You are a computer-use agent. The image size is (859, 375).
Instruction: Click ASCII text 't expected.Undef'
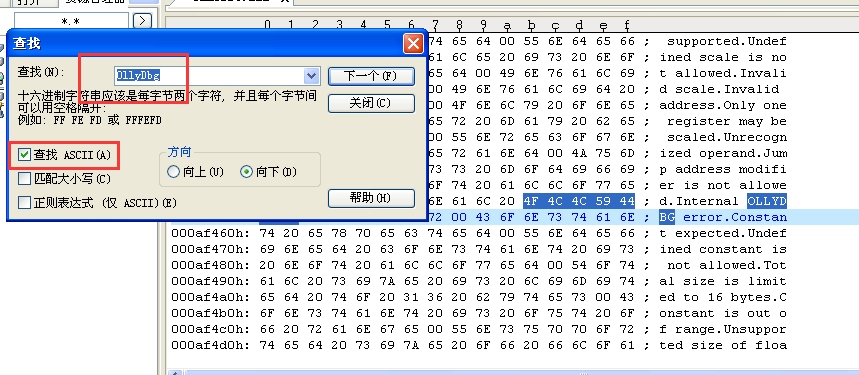(723, 233)
